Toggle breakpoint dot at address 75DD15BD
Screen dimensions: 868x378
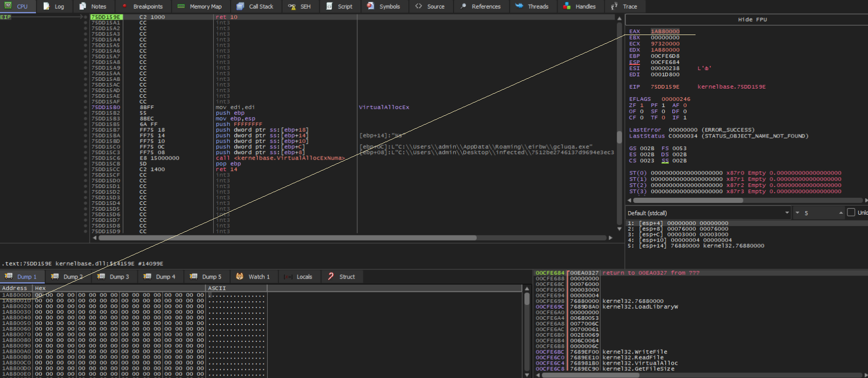85,141
